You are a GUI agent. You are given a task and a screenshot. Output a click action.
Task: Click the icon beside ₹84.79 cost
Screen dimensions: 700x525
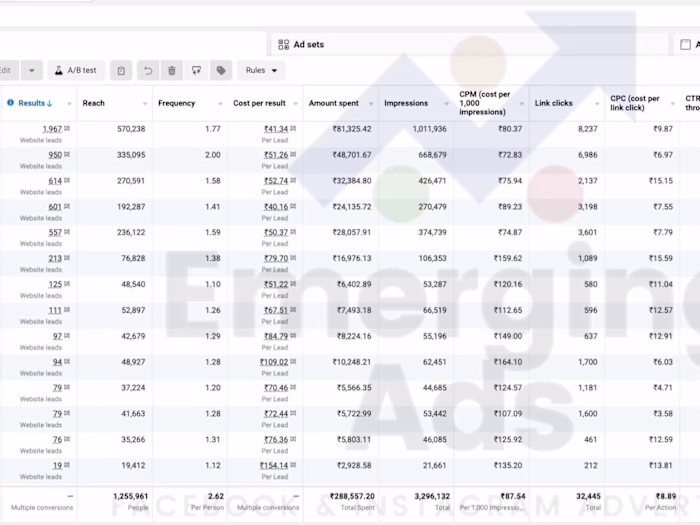pyautogui.click(x=293, y=335)
